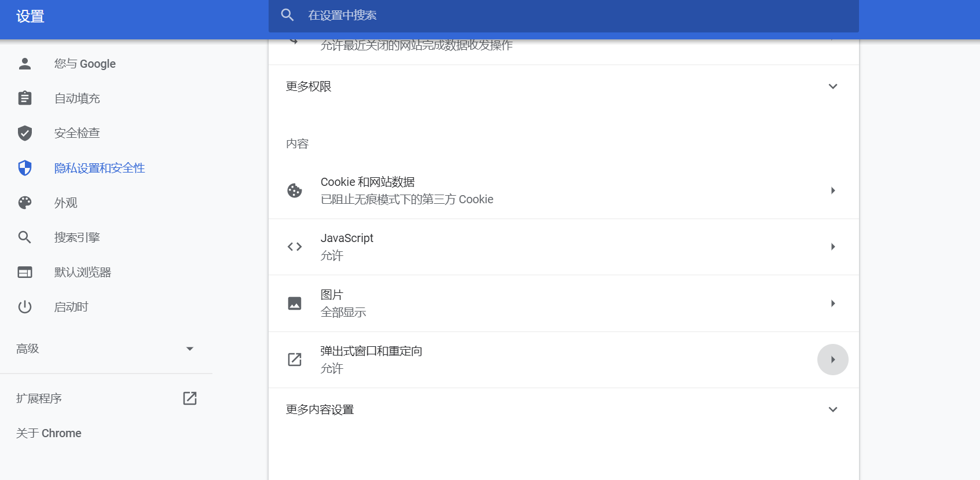
Task: Open the JavaScript settings row arrow
Action: (x=832, y=247)
